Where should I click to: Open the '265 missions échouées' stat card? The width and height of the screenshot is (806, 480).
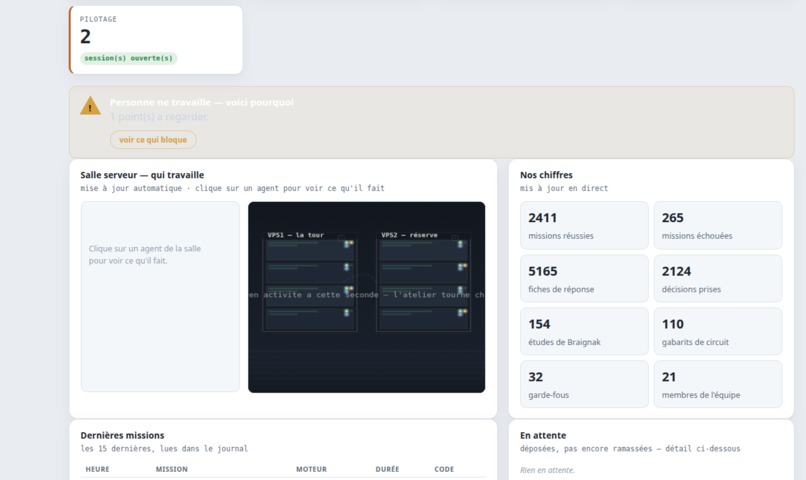pos(718,226)
